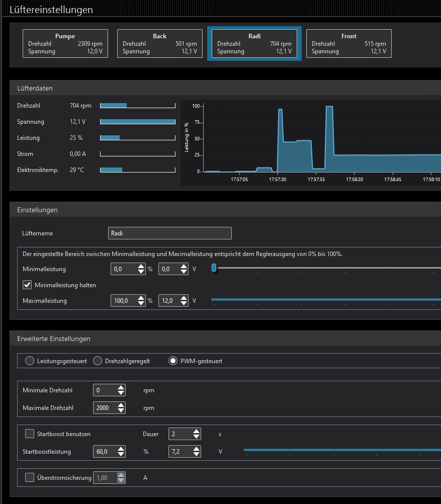Increase Minimale Drehzahl with up arrow
This screenshot has height=504, width=441.
click(121, 388)
